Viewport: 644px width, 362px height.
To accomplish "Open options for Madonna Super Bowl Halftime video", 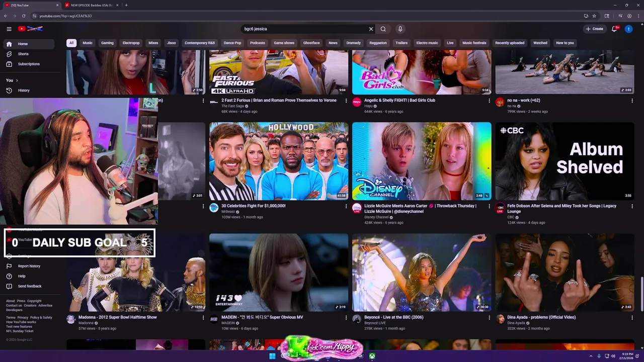I will (203, 318).
